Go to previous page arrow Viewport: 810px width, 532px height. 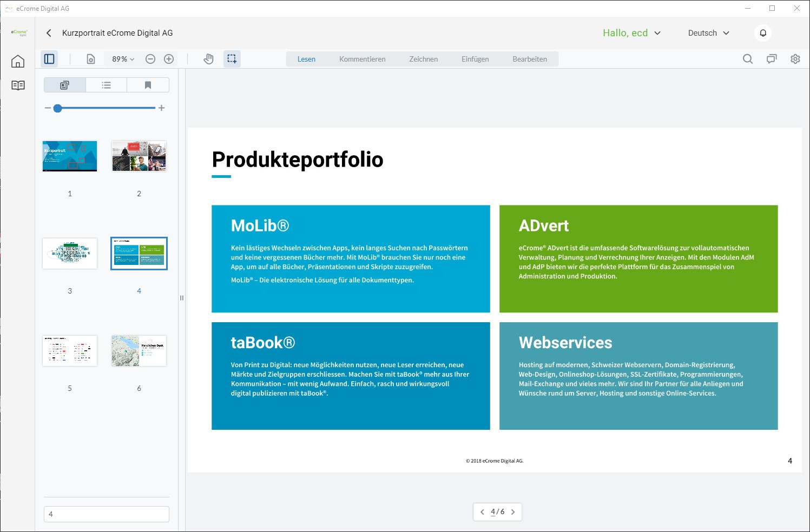point(482,512)
